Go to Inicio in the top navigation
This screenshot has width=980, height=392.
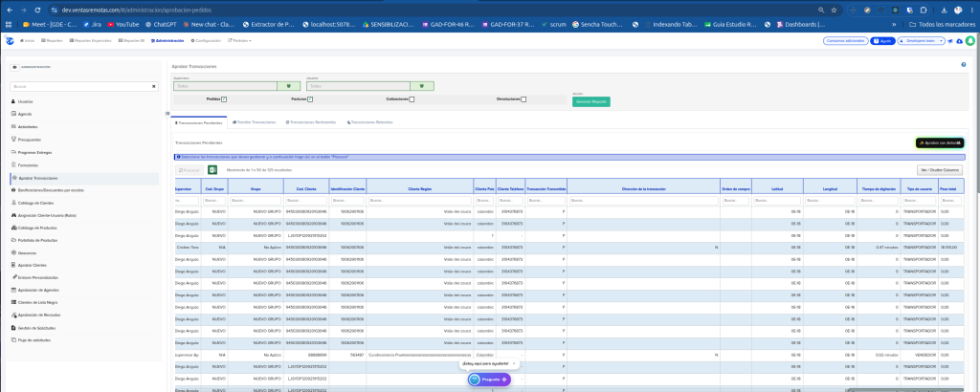28,40
